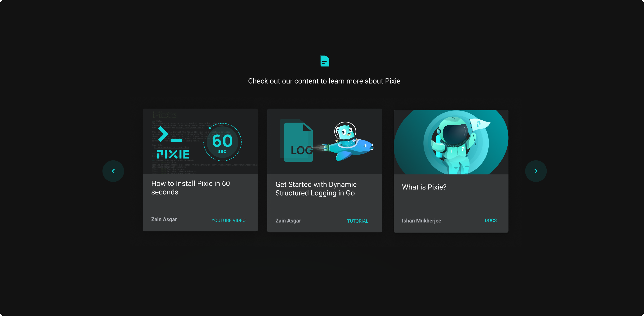The image size is (644, 316).
Task: Click the teal document icon above heading
Action: (x=325, y=61)
